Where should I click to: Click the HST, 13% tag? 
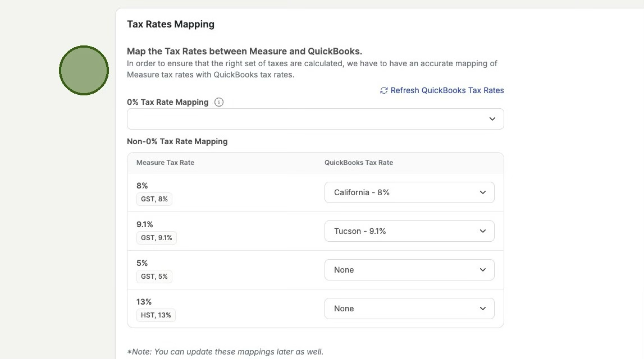tap(156, 315)
